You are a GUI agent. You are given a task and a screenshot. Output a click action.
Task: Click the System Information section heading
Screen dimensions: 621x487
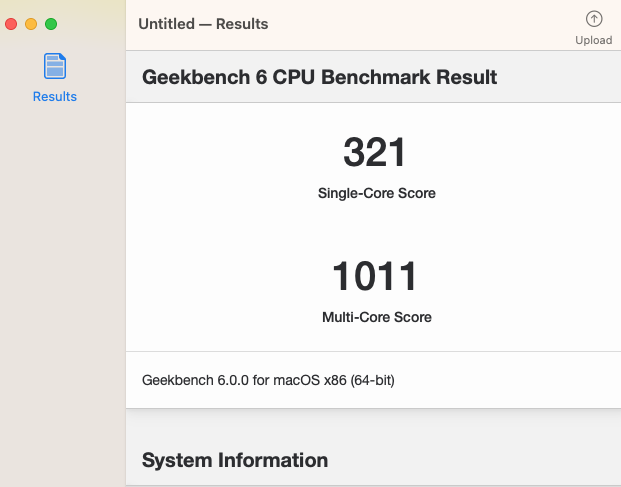pyautogui.click(x=235, y=460)
